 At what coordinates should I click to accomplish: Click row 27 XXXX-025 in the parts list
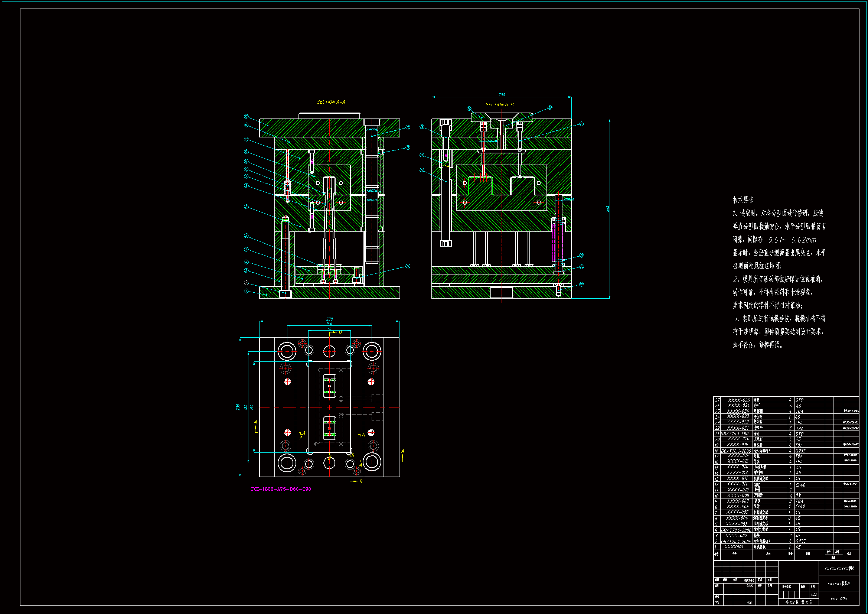coord(739,400)
